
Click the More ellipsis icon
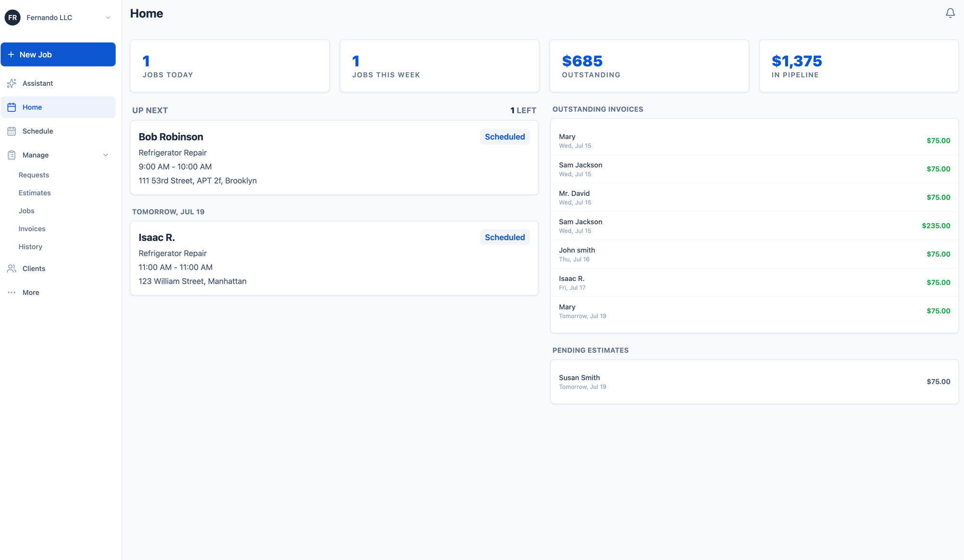tap(12, 293)
